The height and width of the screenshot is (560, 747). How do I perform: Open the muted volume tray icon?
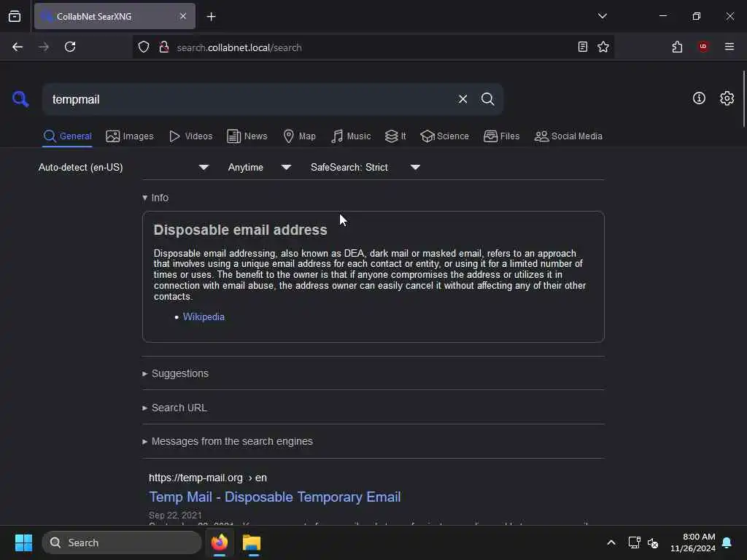(x=653, y=542)
